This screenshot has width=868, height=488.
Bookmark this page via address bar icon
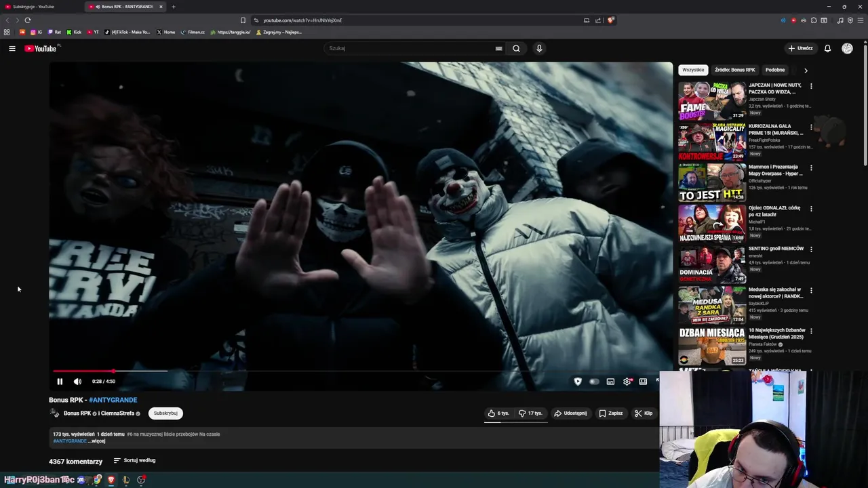[243, 20]
